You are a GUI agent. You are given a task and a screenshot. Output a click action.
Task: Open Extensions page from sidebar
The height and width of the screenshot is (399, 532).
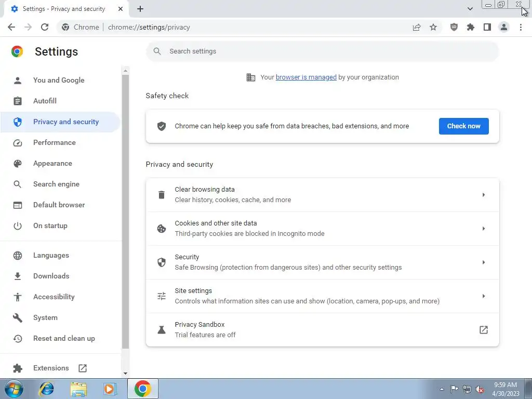[x=60, y=368]
